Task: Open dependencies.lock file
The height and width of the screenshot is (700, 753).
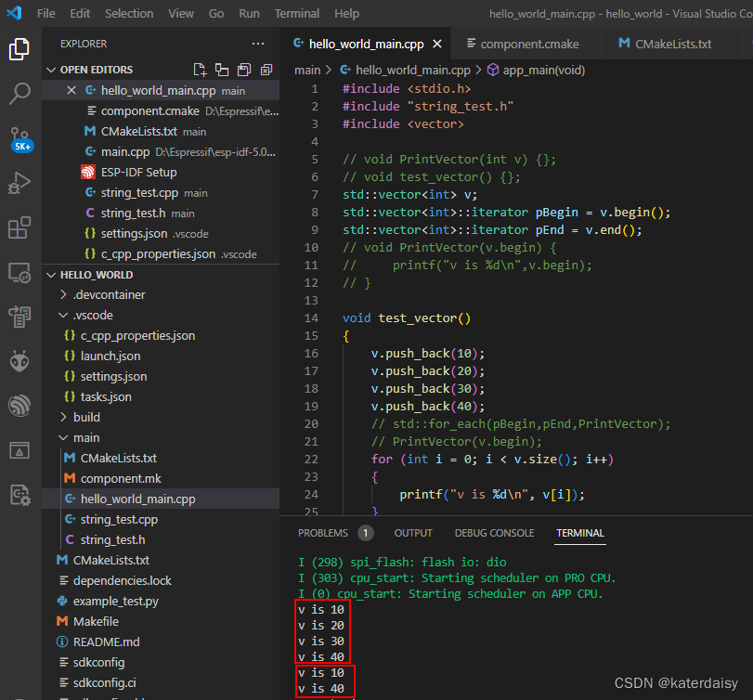Action: pyautogui.click(x=161, y=580)
